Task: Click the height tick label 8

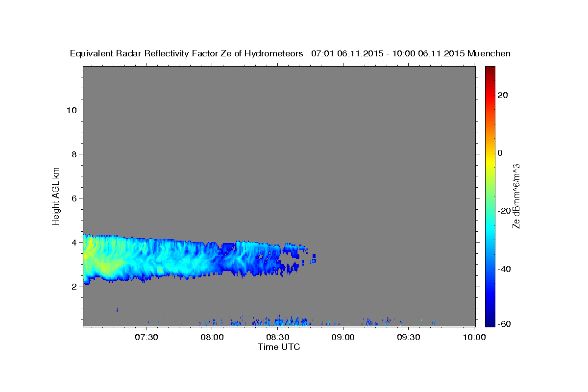Action: tap(74, 154)
